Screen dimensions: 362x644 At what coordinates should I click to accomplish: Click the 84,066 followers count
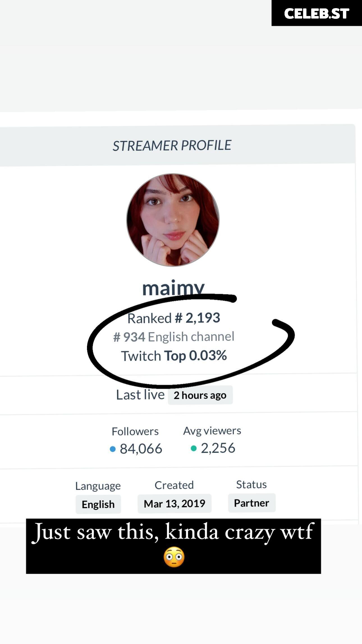coord(141,449)
